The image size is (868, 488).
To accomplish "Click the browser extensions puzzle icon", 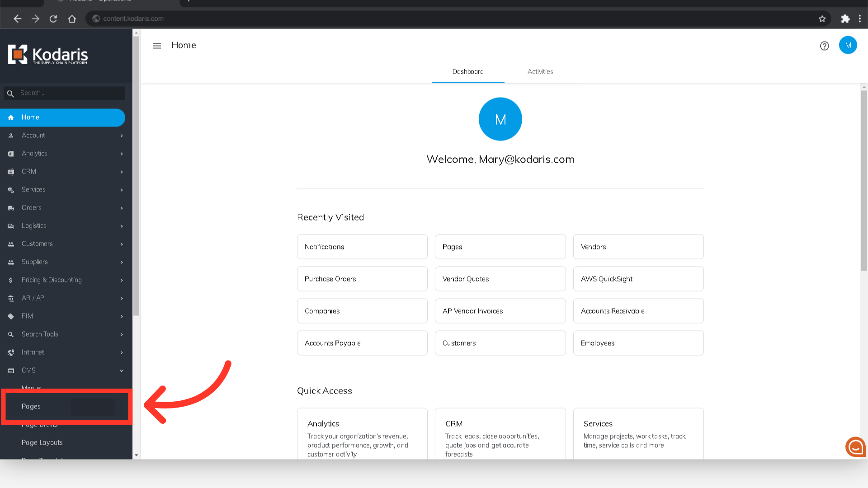I will 845,19.
